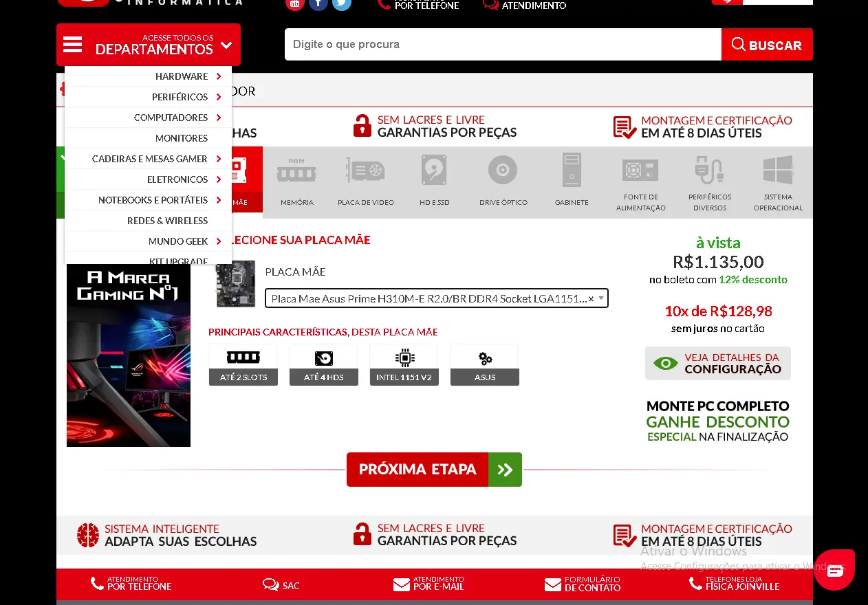The image size is (868, 605).
Task: Click the bottom padlock Sem Lacres icon
Action: (x=362, y=534)
